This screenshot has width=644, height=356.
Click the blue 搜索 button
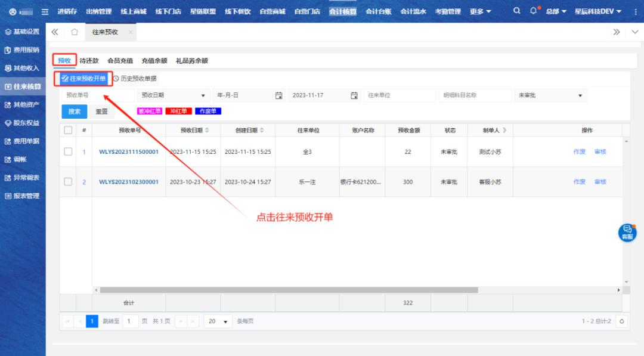click(x=74, y=112)
